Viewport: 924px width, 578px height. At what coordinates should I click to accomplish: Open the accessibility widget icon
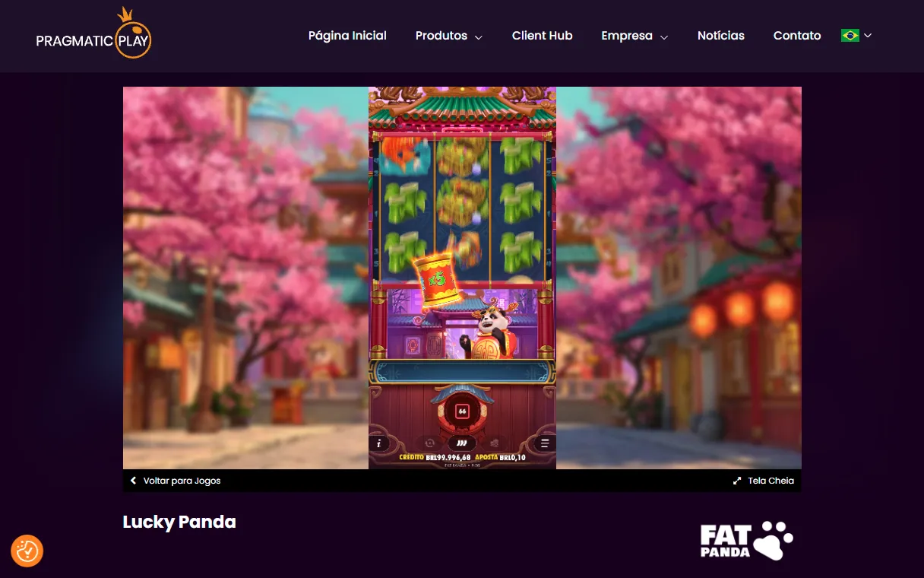click(27, 551)
